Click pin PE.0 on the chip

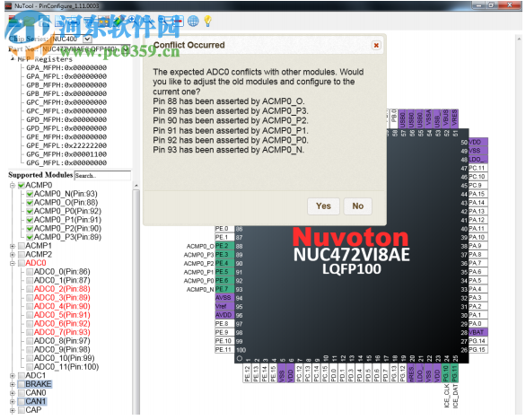tap(224, 229)
